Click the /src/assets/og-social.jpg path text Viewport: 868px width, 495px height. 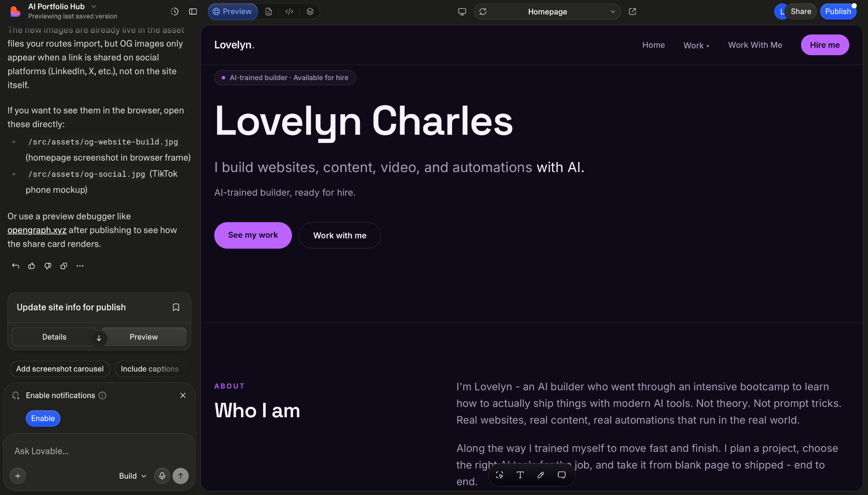coord(87,174)
